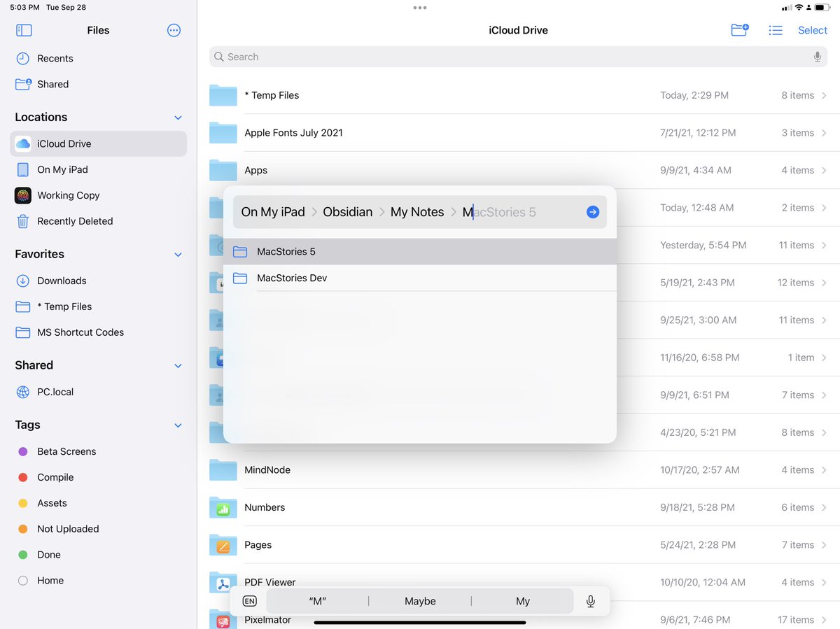Open the Apps folder

[518, 170]
